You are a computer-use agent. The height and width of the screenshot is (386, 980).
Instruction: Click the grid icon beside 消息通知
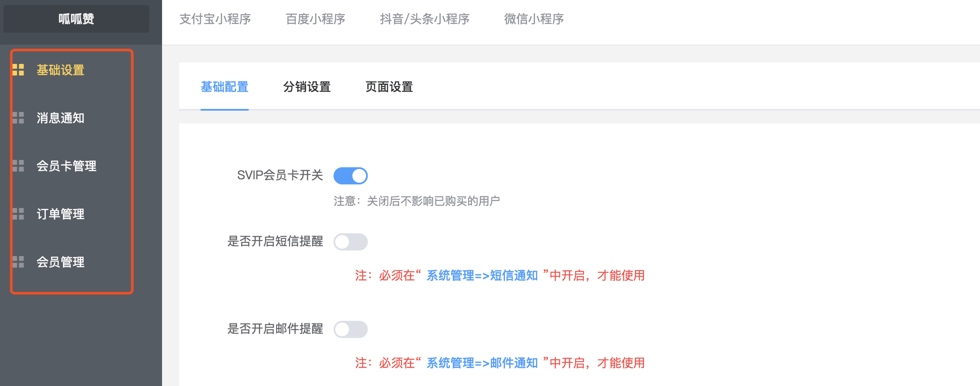18,118
